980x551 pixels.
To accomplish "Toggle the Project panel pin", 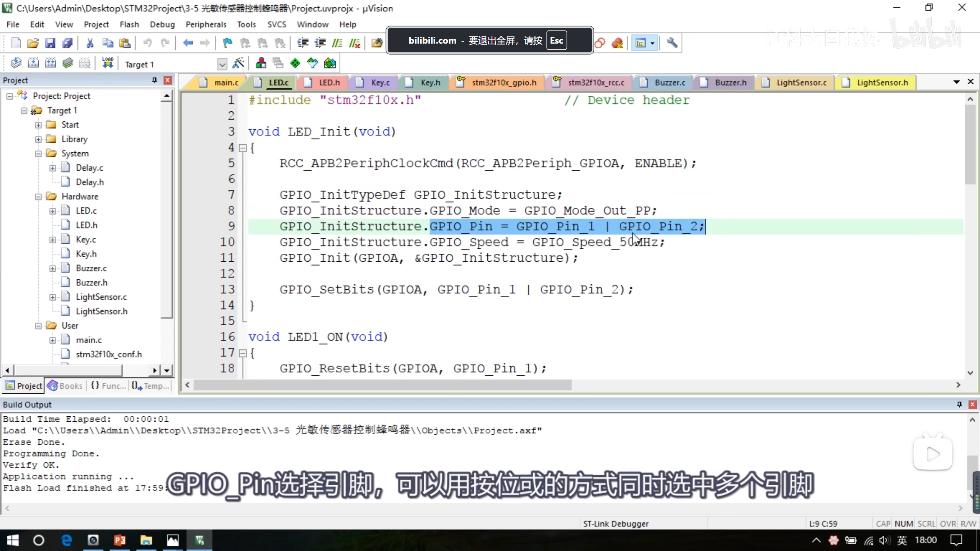I will (x=154, y=80).
